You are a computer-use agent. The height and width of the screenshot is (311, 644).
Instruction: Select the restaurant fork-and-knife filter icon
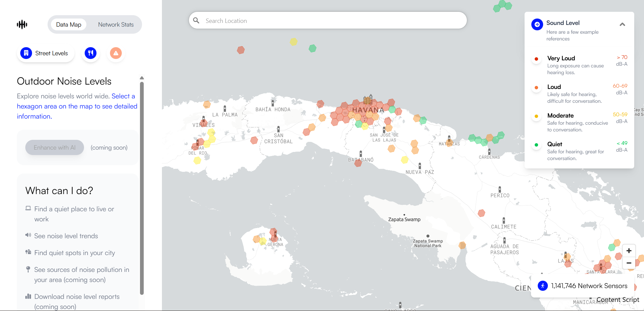(x=90, y=53)
